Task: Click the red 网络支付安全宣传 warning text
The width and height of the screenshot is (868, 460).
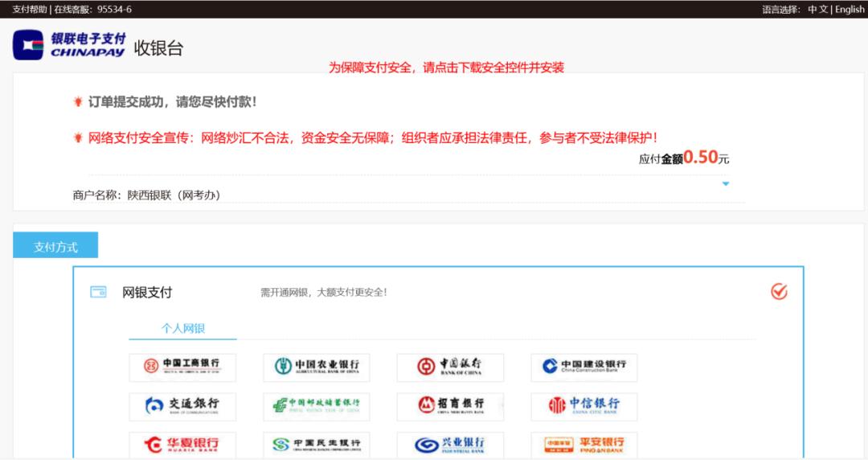Action: [x=373, y=138]
